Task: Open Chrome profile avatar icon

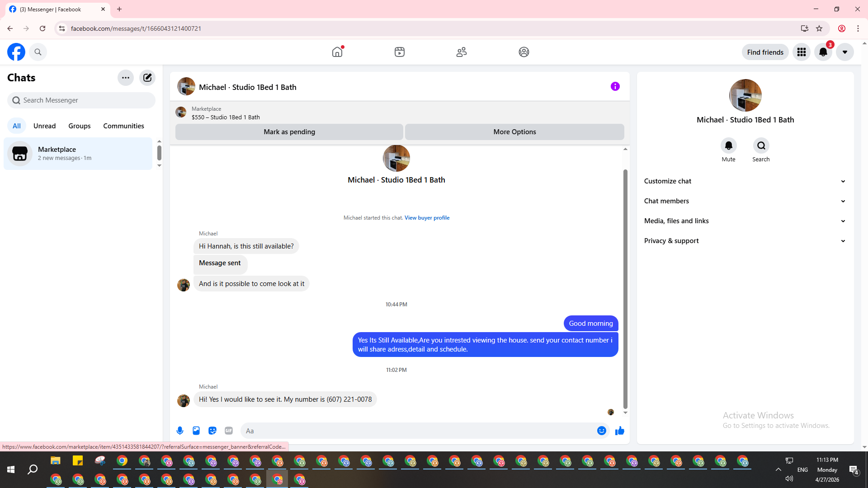Action: 842,28
